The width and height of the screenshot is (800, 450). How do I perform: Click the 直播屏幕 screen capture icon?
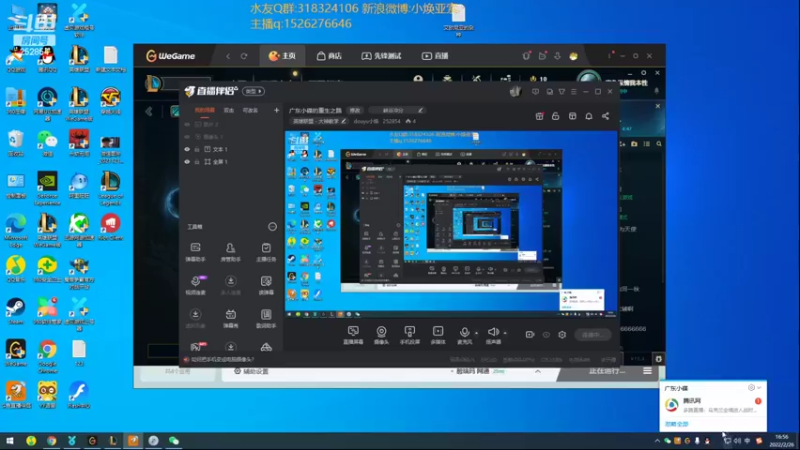point(353,335)
